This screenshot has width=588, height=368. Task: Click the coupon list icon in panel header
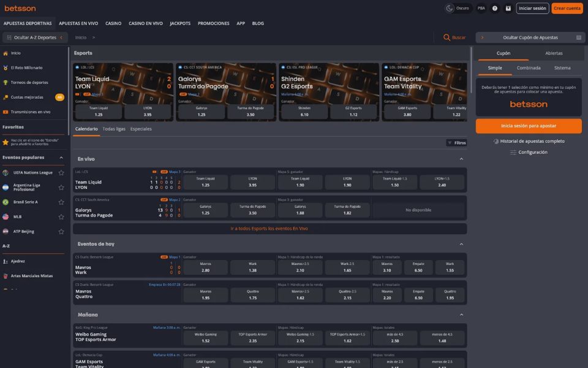(579, 37)
